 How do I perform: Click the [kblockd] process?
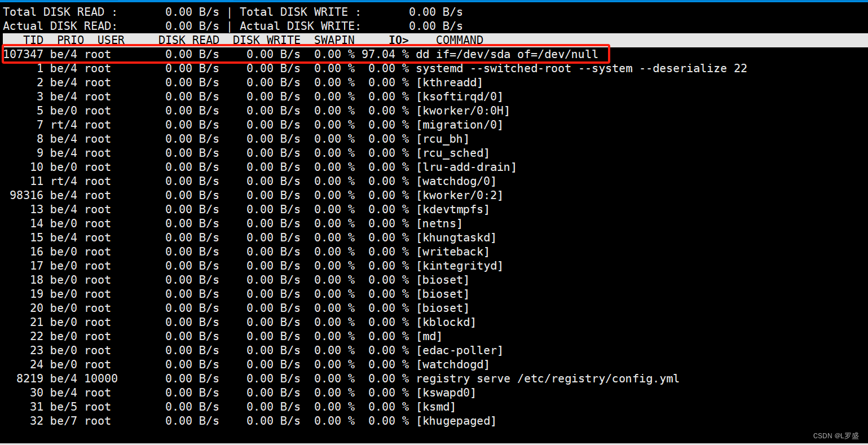click(446, 322)
